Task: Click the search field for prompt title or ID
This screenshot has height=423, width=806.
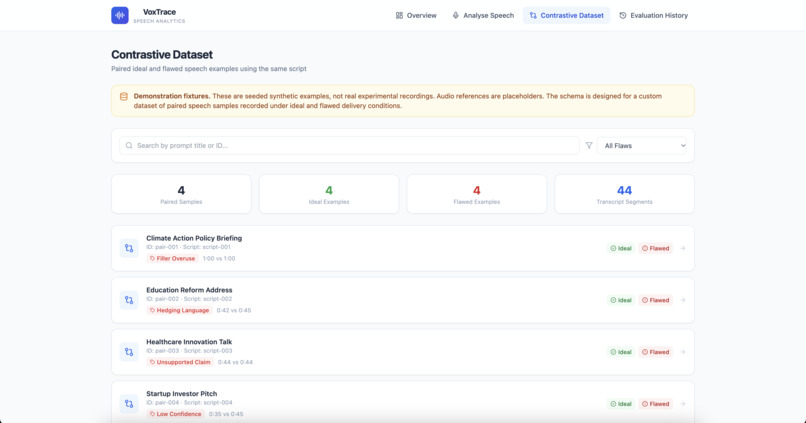Action: click(x=349, y=145)
